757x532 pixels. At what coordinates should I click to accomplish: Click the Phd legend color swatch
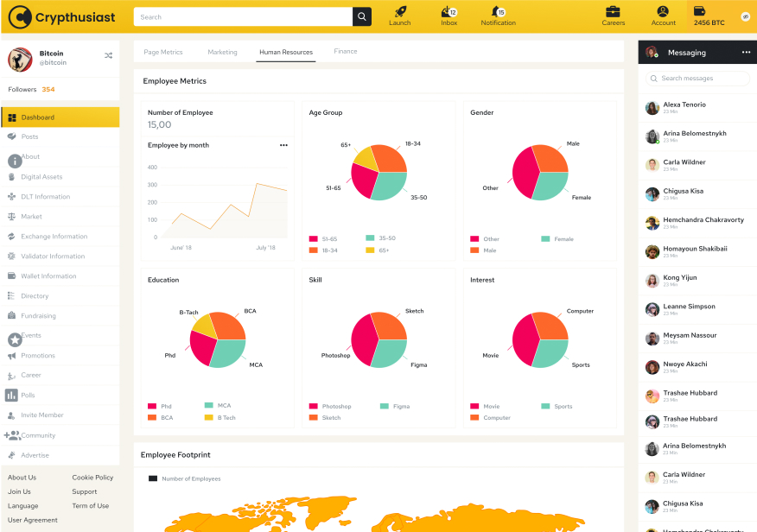pos(152,406)
